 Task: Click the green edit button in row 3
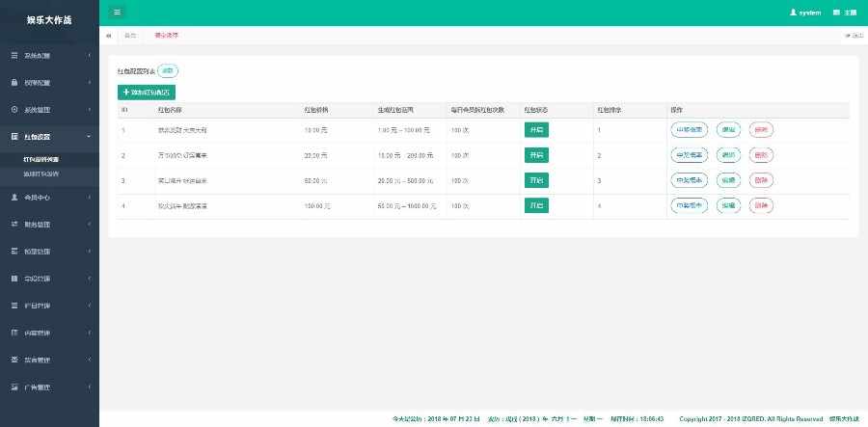(x=728, y=180)
